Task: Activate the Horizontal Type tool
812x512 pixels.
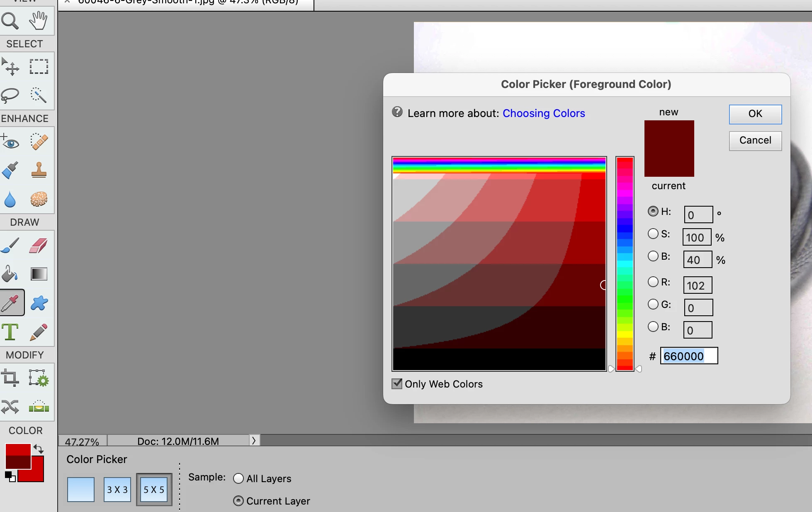Action: [x=10, y=332]
